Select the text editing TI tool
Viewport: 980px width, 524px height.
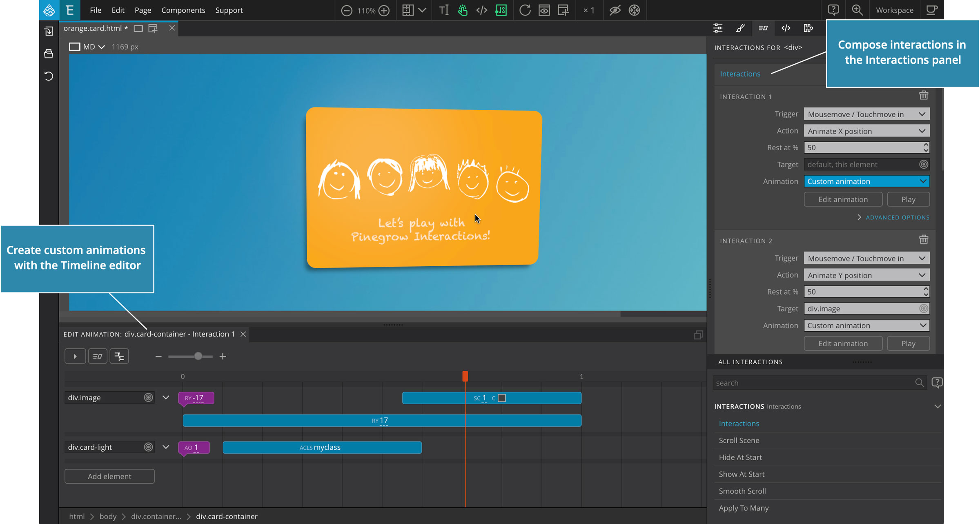coord(443,10)
